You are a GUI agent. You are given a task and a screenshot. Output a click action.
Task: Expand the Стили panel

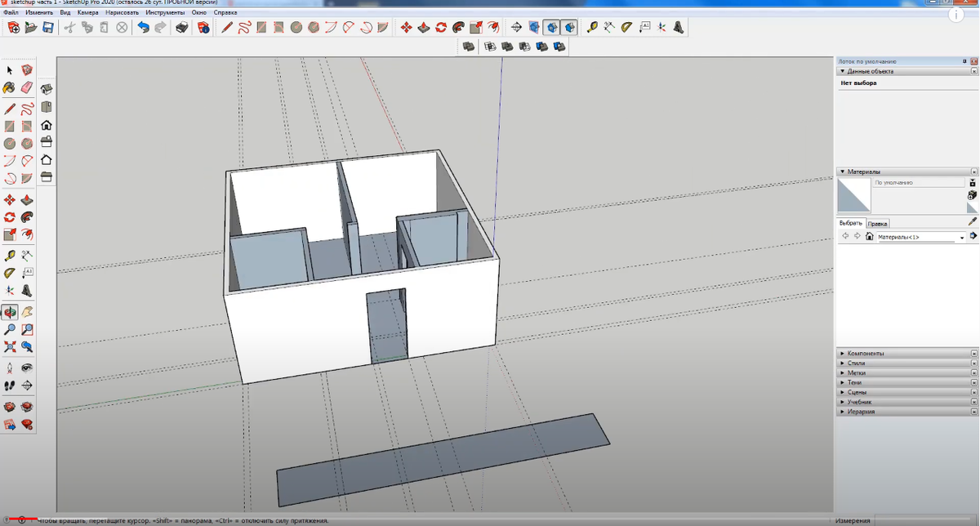pyautogui.click(x=842, y=363)
